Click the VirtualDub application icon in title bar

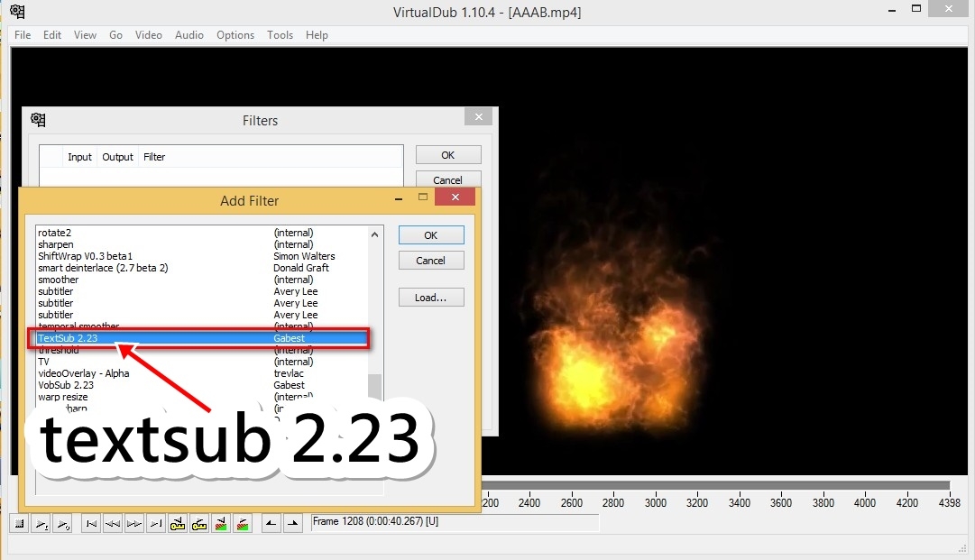click(x=17, y=11)
